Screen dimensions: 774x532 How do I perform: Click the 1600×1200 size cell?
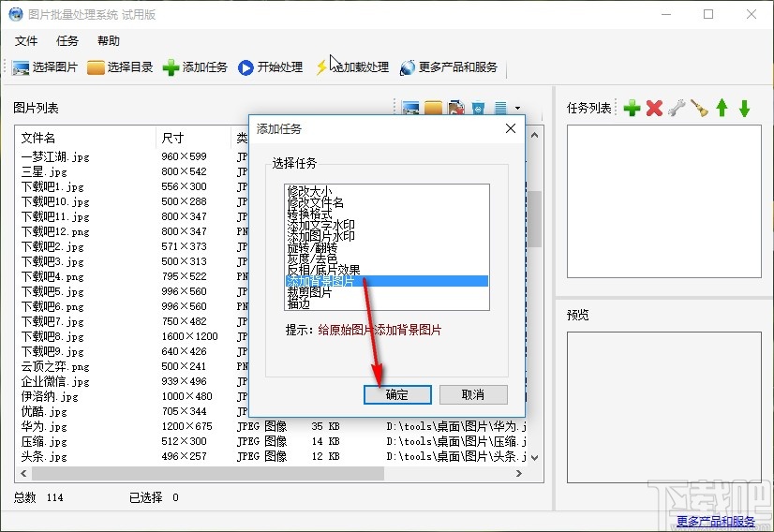coord(189,336)
